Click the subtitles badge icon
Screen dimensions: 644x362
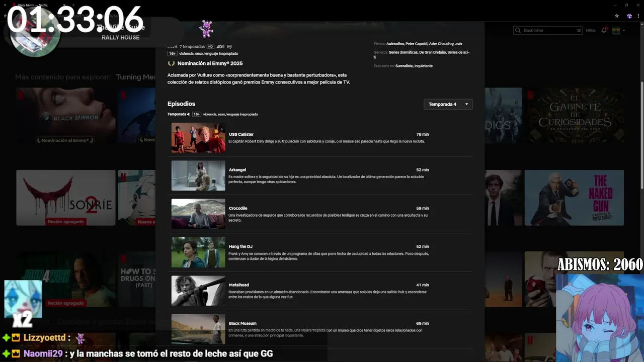tap(229, 47)
